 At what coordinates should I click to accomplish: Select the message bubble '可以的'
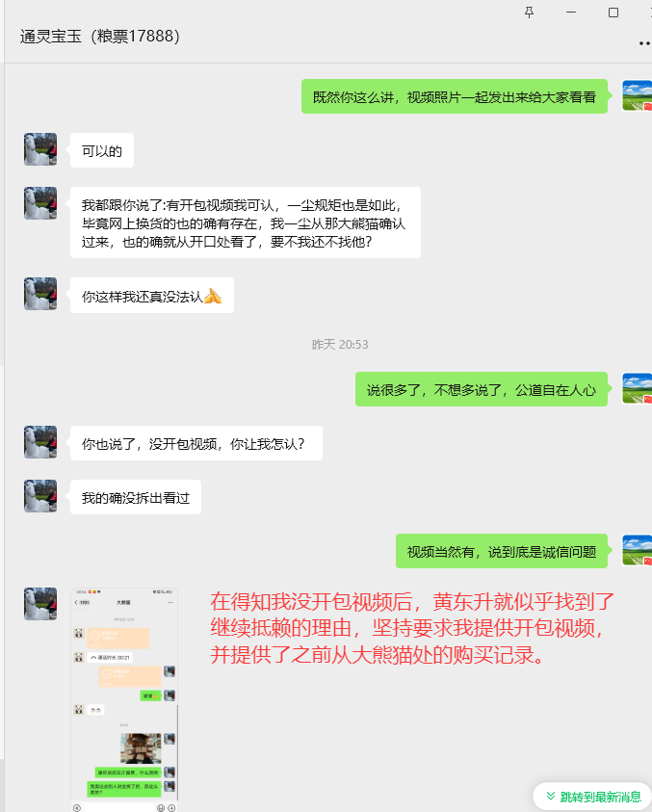point(102,150)
